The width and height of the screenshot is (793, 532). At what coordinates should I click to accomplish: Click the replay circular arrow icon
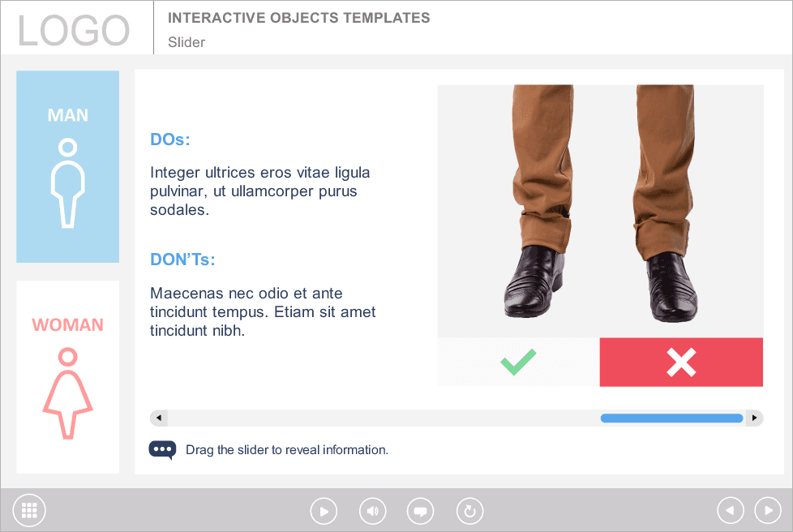coord(469,511)
